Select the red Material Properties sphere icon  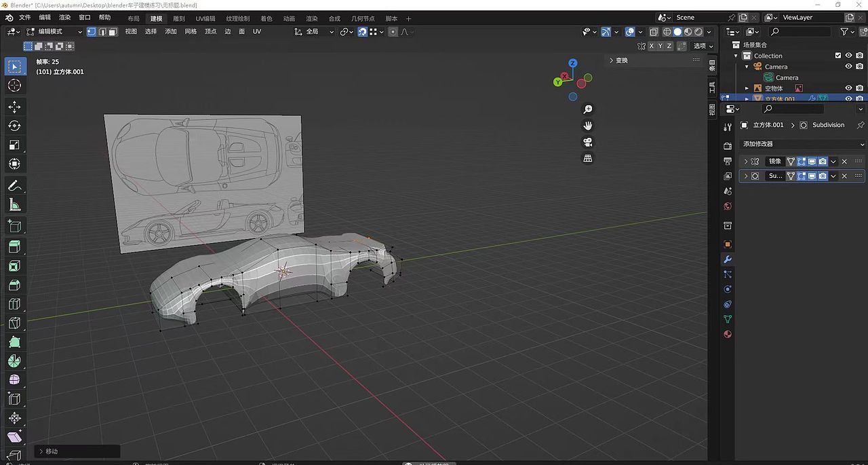point(728,334)
